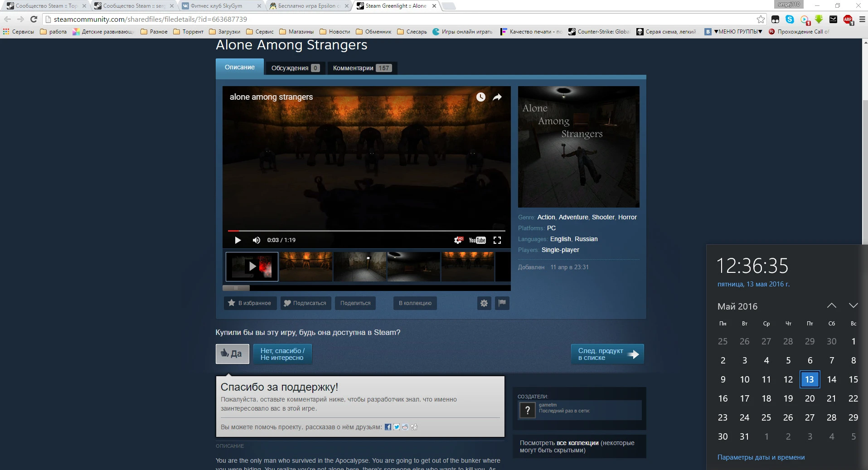The width and height of the screenshot is (868, 470).
Task: Open the Новости bookmarks folder
Action: coord(335,32)
